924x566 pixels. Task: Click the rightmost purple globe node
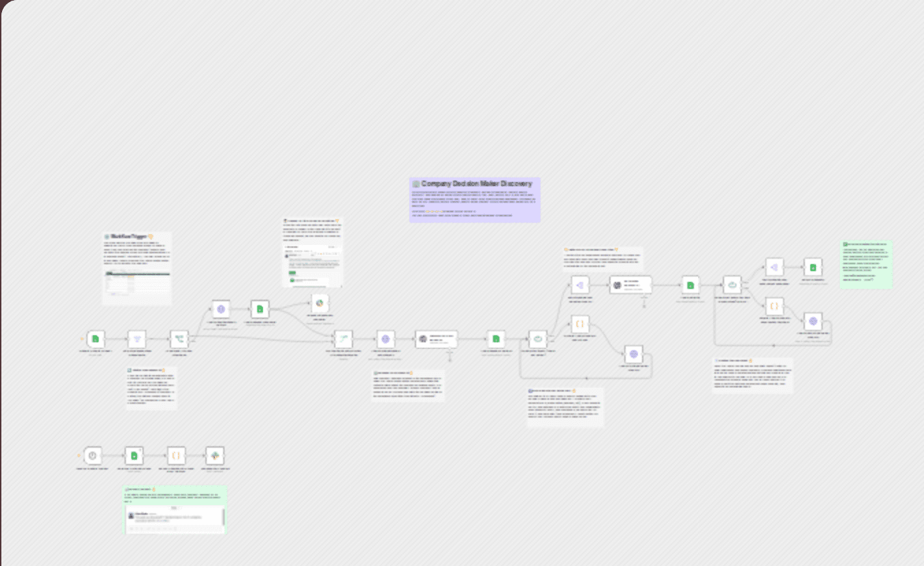[x=812, y=320]
